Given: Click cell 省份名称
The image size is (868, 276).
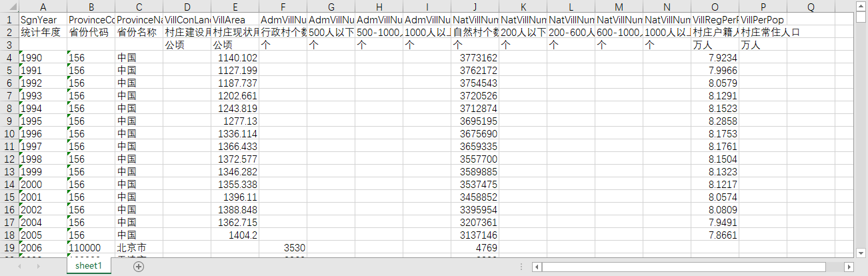Looking at the screenshot, I should (x=139, y=32).
